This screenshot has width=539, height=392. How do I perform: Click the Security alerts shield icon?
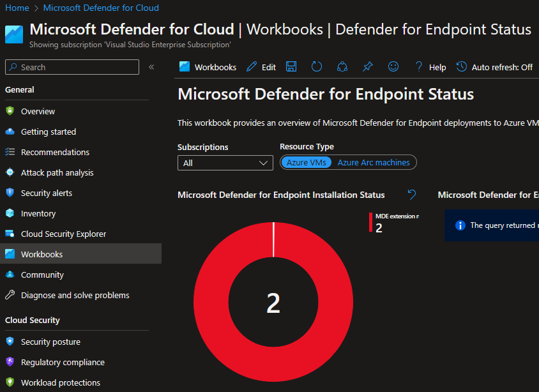click(9, 193)
